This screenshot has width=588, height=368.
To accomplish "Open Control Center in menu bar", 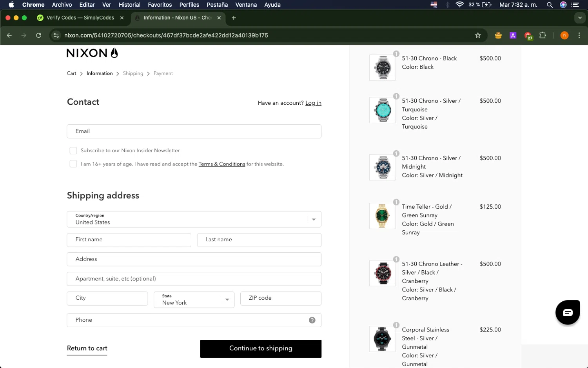I will pos(575,5).
